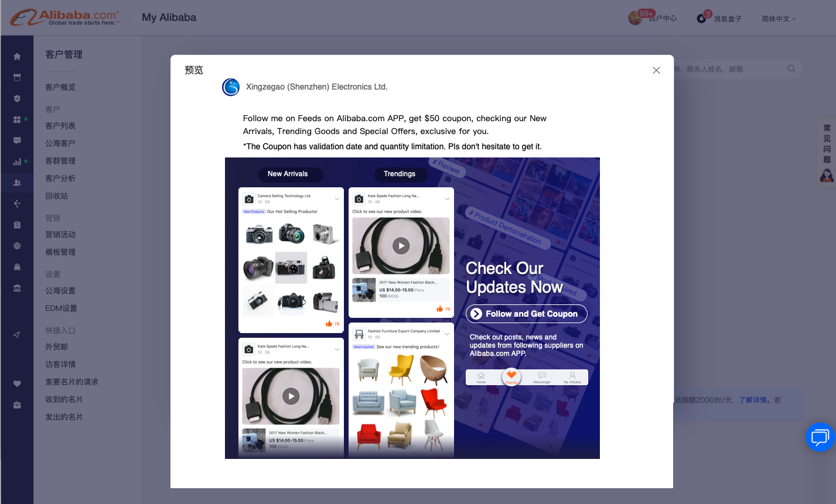
Task: Open 消息盒子 in the header
Action: point(728,19)
